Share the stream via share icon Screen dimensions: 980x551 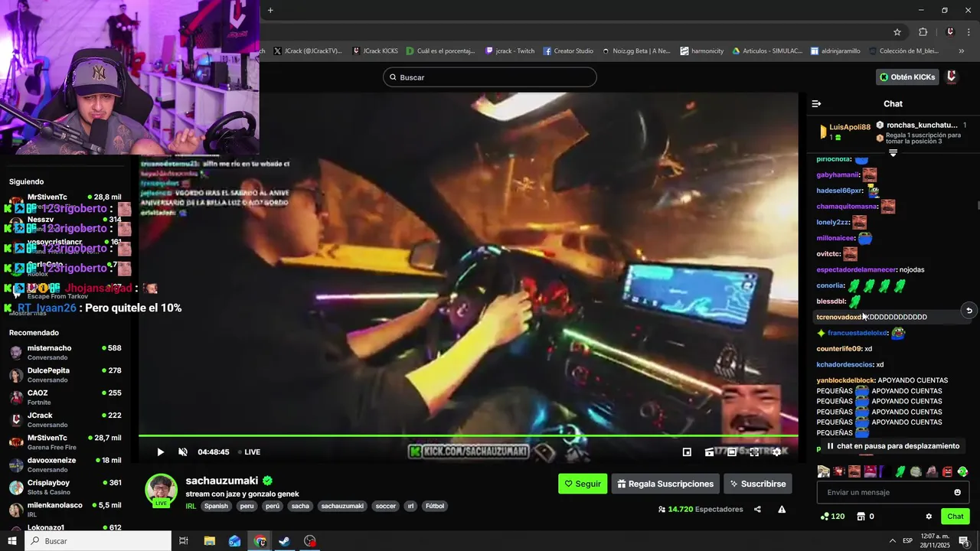click(757, 510)
